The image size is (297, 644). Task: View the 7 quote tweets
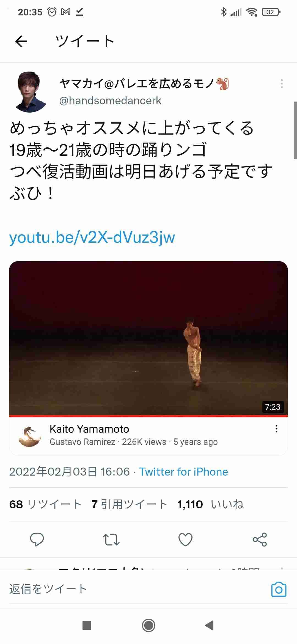[x=130, y=504]
